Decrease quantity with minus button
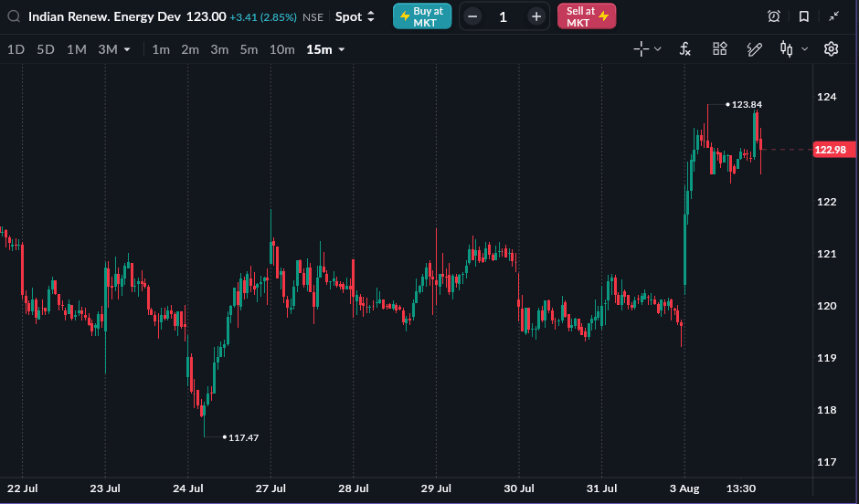Image resolution: width=859 pixels, height=504 pixels. tap(472, 16)
